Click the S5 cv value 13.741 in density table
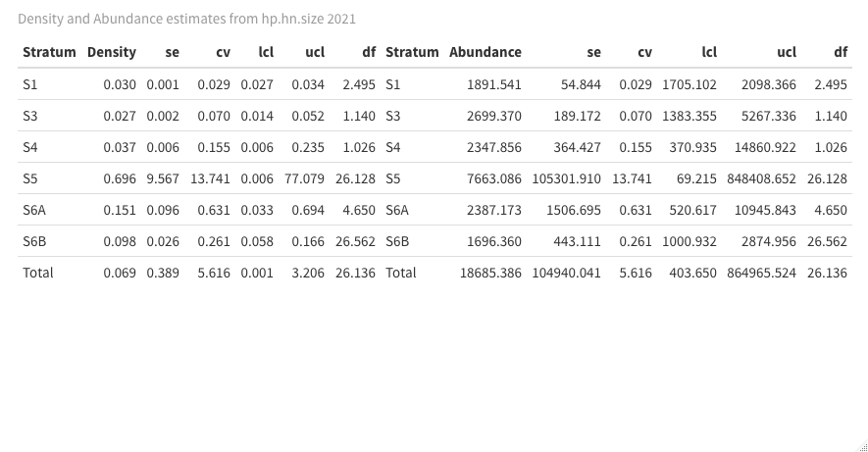The image size is (868, 452). pos(210,178)
